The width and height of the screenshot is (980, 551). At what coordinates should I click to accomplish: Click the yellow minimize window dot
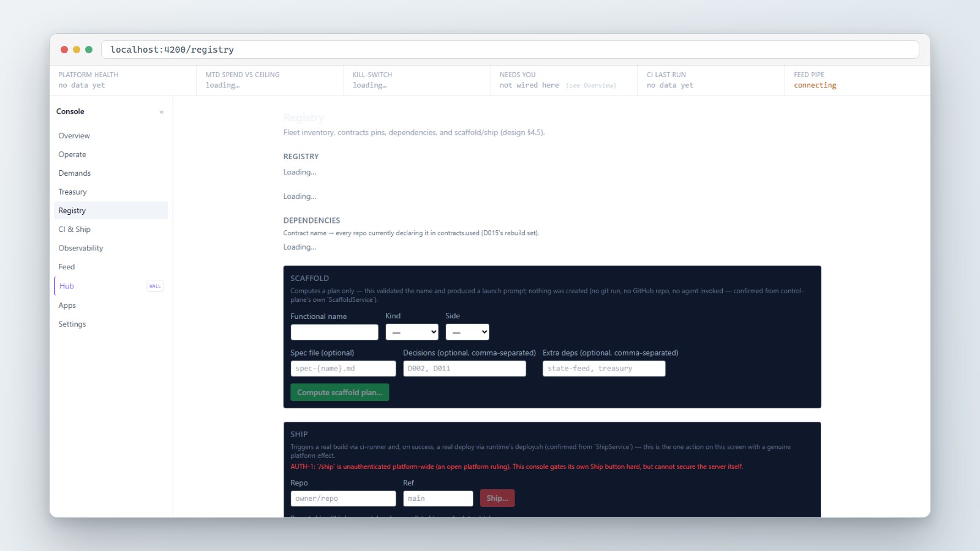click(77, 50)
